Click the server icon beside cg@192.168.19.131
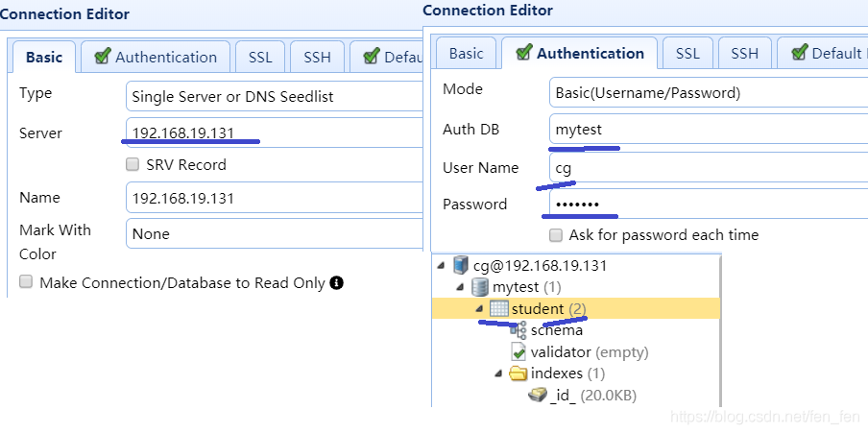The width and height of the screenshot is (868, 434). click(x=461, y=266)
